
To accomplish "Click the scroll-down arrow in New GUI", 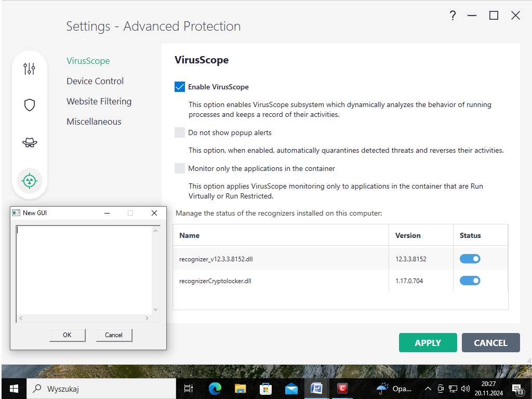I will pos(155,310).
